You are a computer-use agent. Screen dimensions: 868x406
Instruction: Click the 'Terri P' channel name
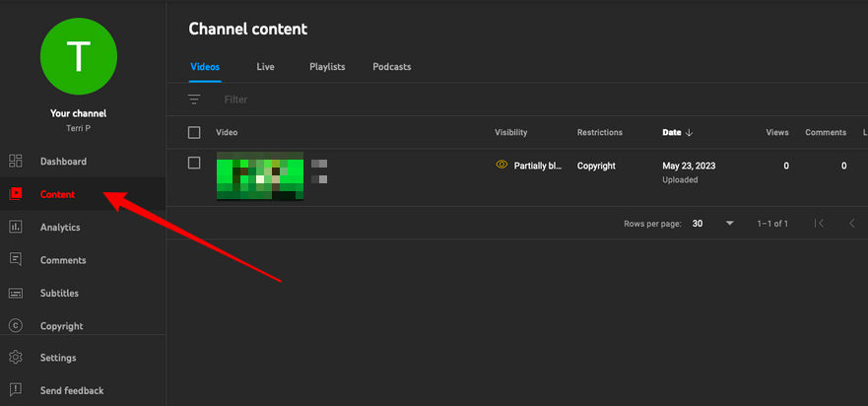tap(78, 128)
